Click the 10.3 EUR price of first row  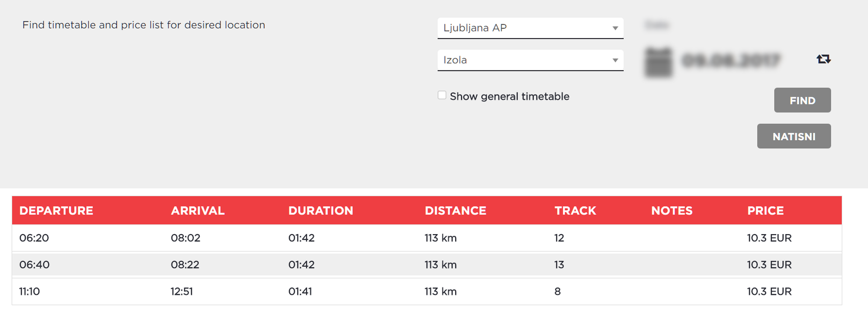(x=769, y=237)
